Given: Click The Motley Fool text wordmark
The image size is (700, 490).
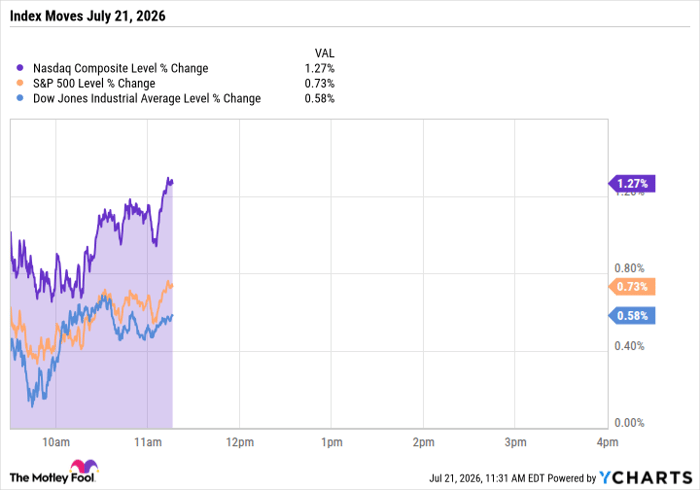Looking at the screenshot, I should pos(52,478).
